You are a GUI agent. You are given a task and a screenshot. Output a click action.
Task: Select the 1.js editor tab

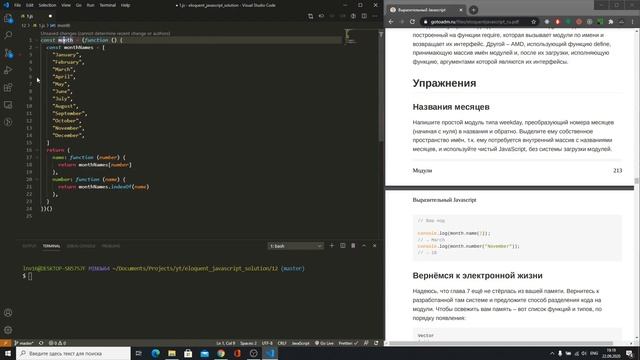(37, 16)
